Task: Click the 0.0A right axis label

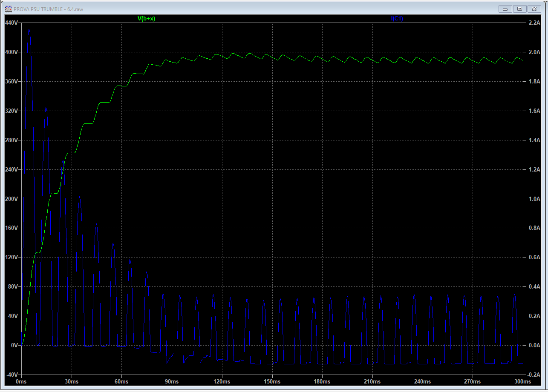Action: (x=534, y=346)
